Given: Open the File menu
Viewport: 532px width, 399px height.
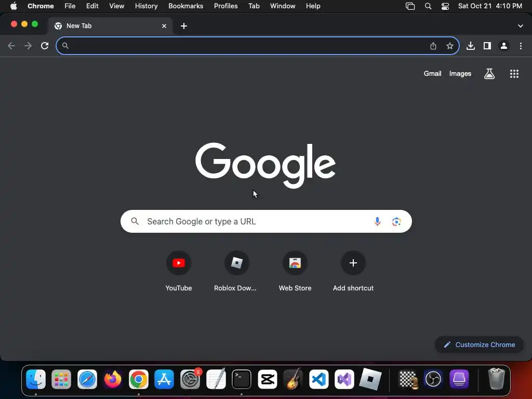Looking at the screenshot, I should 70,6.
